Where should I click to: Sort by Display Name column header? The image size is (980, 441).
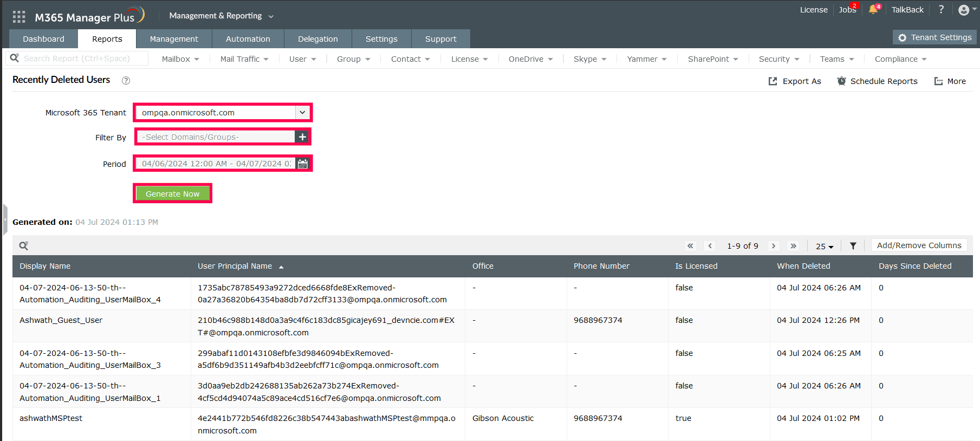[x=45, y=266]
